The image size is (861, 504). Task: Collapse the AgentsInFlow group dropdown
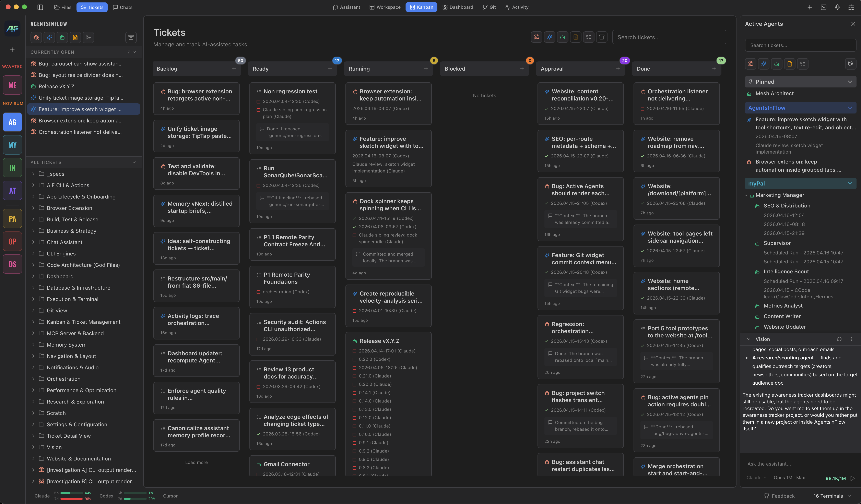[850, 108]
